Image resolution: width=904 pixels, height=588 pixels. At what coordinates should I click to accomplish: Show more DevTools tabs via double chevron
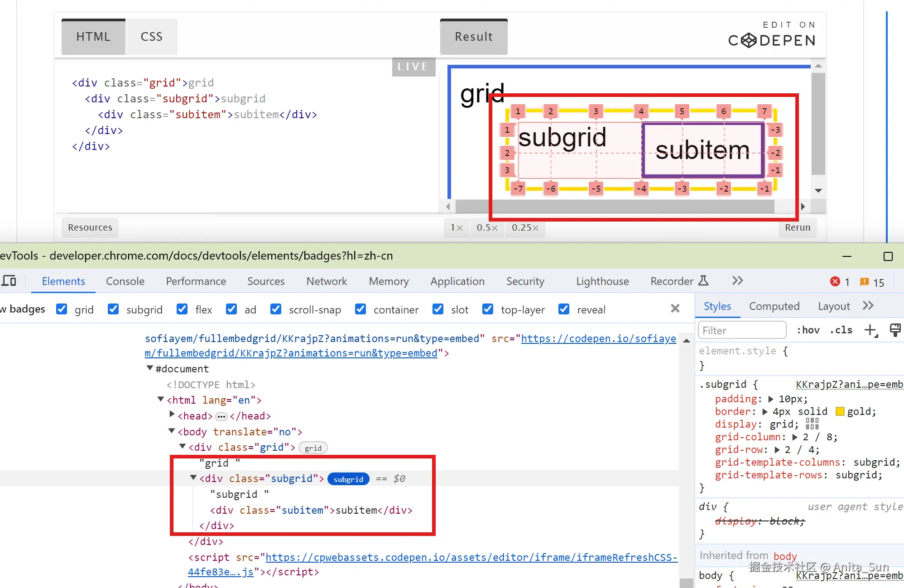[x=737, y=281]
